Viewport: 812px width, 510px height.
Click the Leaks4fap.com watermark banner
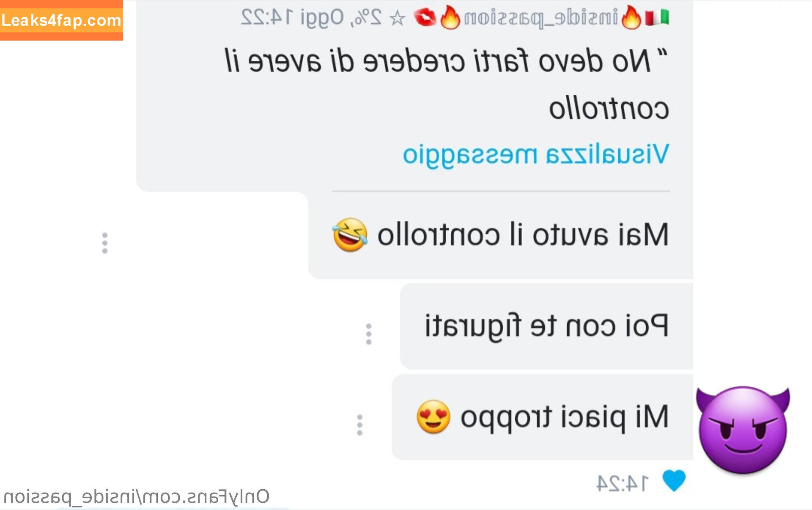tap(61, 20)
